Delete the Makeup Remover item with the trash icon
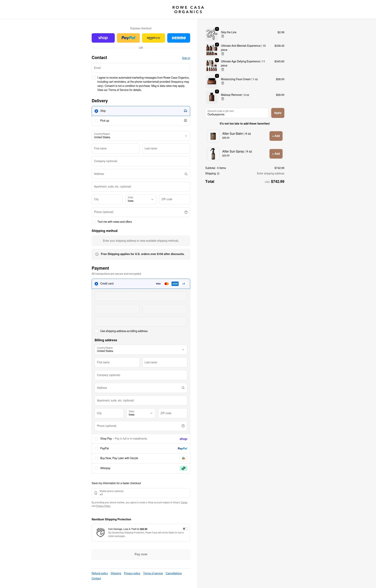 (222, 99)
